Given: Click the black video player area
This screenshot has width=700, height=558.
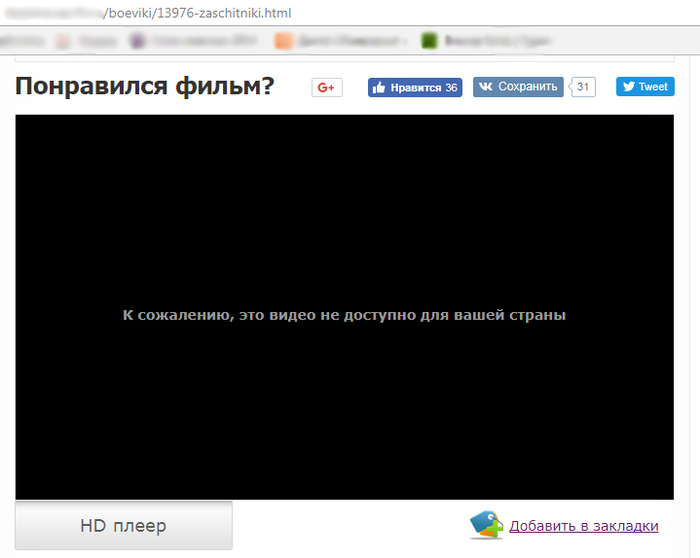Looking at the screenshot, I should click(344, 200).
